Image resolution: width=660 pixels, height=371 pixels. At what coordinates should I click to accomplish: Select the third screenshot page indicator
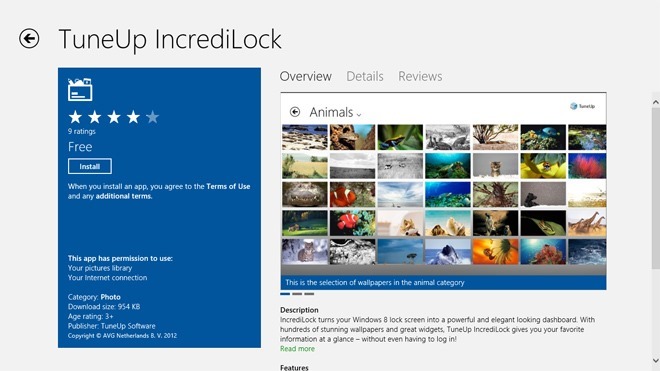pyautogui.click(x=309, y=294)
